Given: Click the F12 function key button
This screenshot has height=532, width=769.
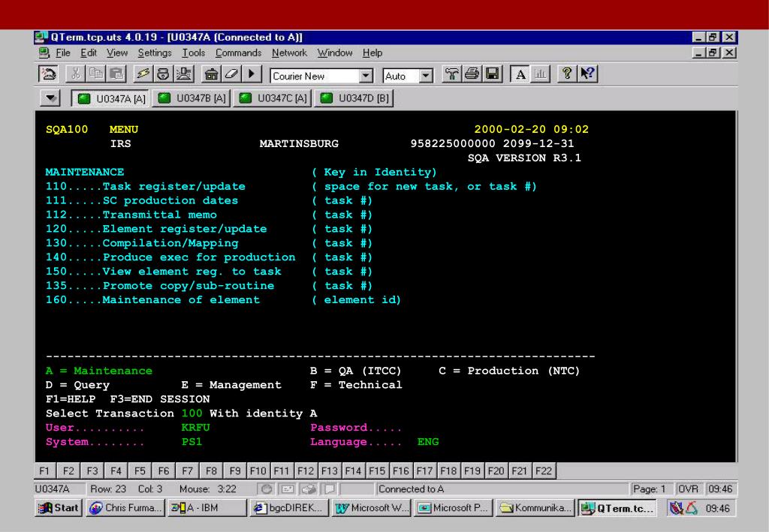Looking at the screenshot, I should coord(306,470).
